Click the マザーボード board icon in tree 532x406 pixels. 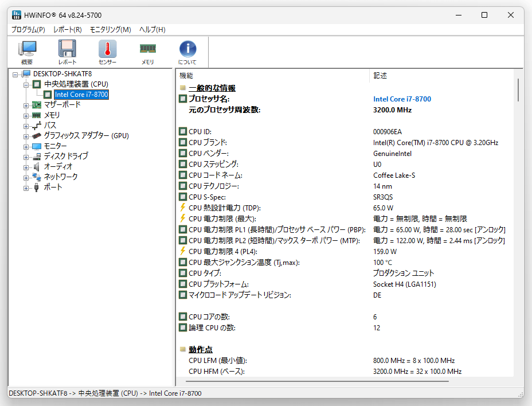pos(37,105)
